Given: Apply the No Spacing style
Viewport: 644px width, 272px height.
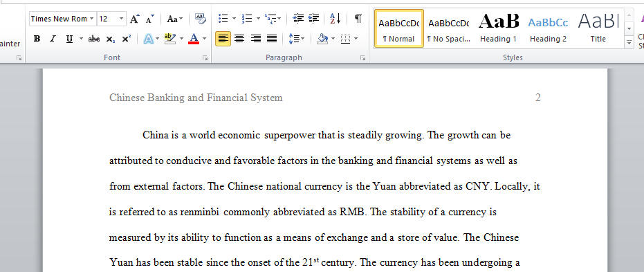Looking at the screenshot, I should [x=448, y=29].
